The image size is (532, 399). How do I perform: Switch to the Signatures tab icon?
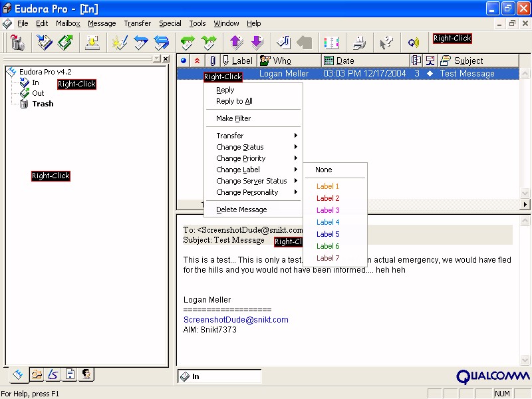pos(53,374)
